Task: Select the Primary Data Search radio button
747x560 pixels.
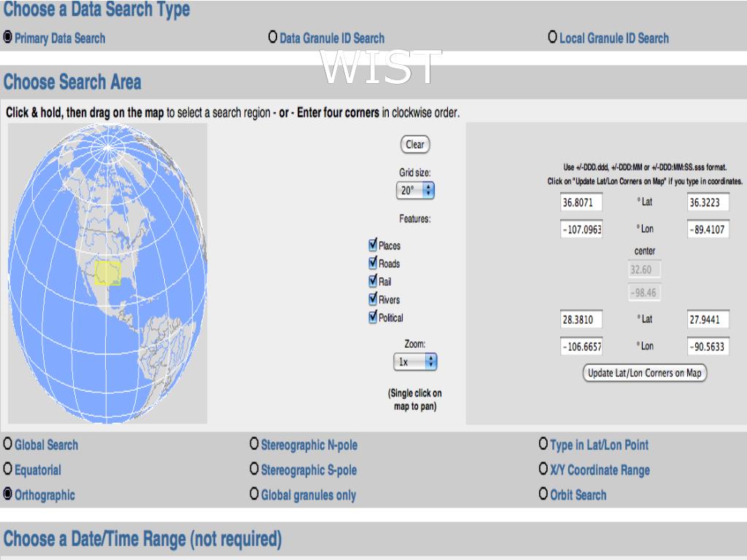Action: click(7, 37)
